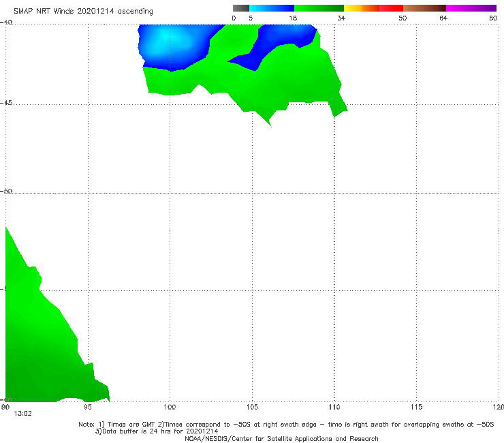Click the latitude axis label '-45'
The width and height of the screenshot is (504, 443).
[x=6, y=103]
